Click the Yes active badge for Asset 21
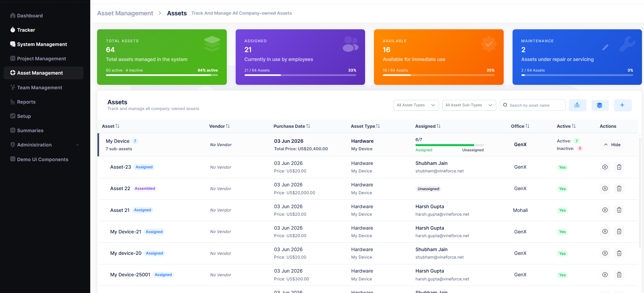Image resolution: width=644 pixels, height=293 pixels. click(x=562, y=211)
